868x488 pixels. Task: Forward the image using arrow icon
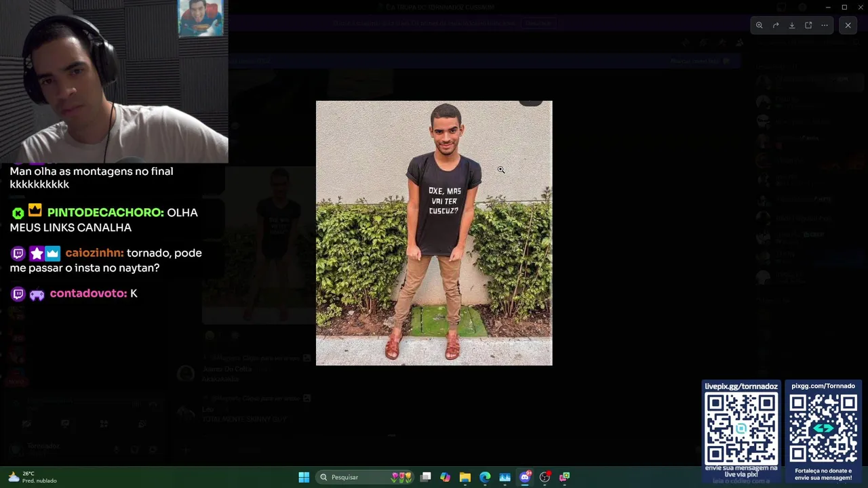click(776, 25)
